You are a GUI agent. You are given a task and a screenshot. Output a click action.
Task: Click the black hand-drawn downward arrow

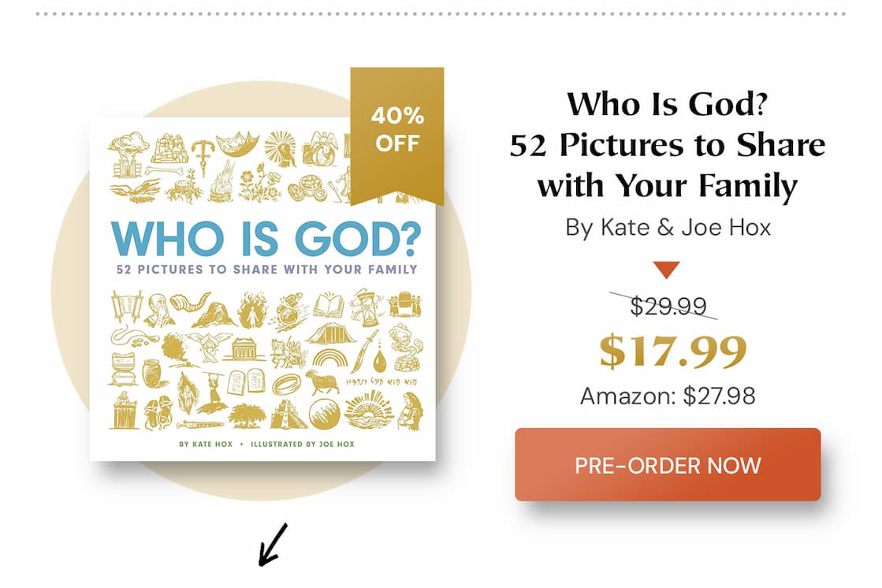click(272, 544)
